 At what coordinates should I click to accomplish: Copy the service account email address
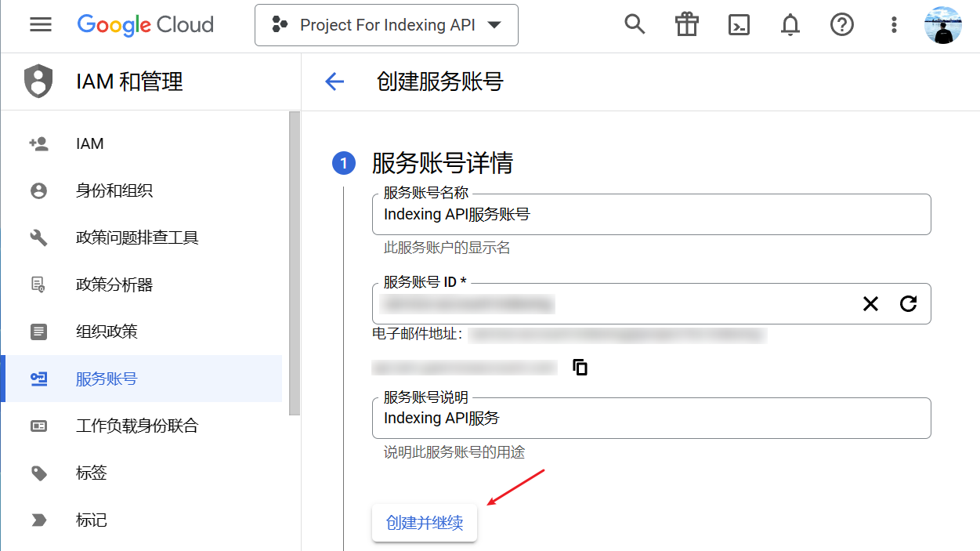(x=580, y=367)
